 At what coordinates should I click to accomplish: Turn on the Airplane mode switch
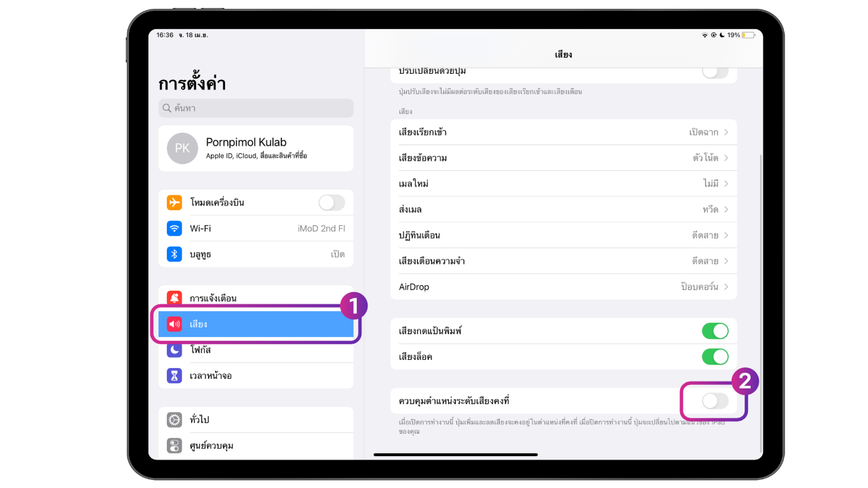coord(332,203)
